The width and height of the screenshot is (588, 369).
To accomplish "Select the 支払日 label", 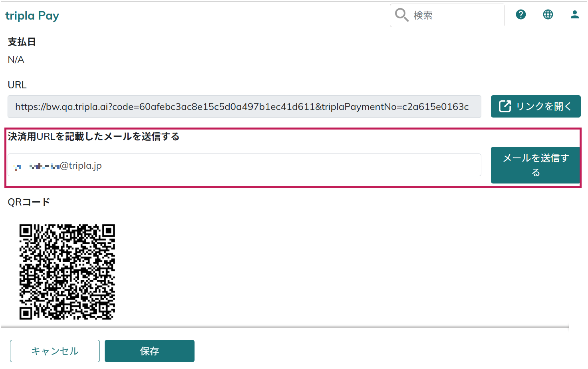I will (x=22, y=42).
